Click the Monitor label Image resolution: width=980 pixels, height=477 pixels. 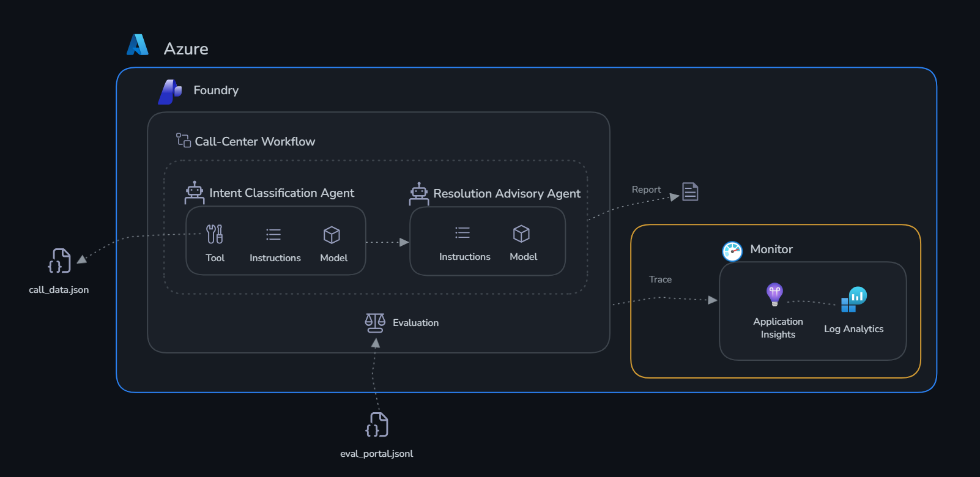coord(771,249)
